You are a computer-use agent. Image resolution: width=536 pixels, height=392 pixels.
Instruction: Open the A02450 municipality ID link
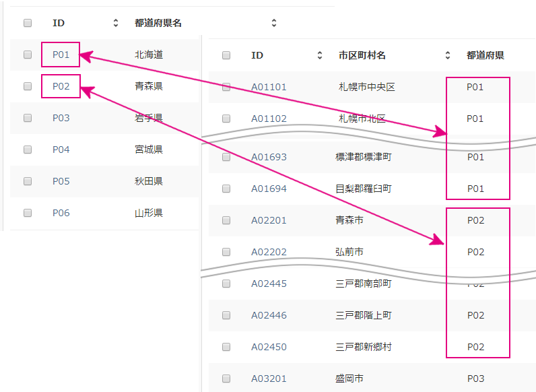269,347
